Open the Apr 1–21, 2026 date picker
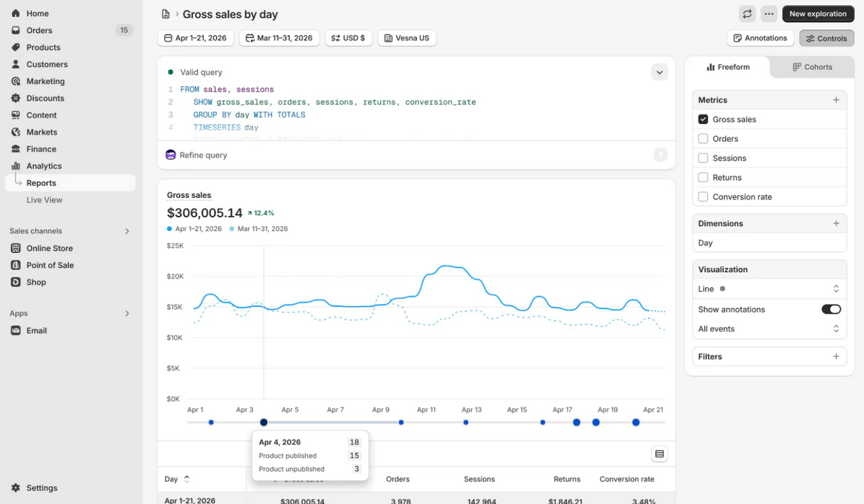 (x=195, y=38)
